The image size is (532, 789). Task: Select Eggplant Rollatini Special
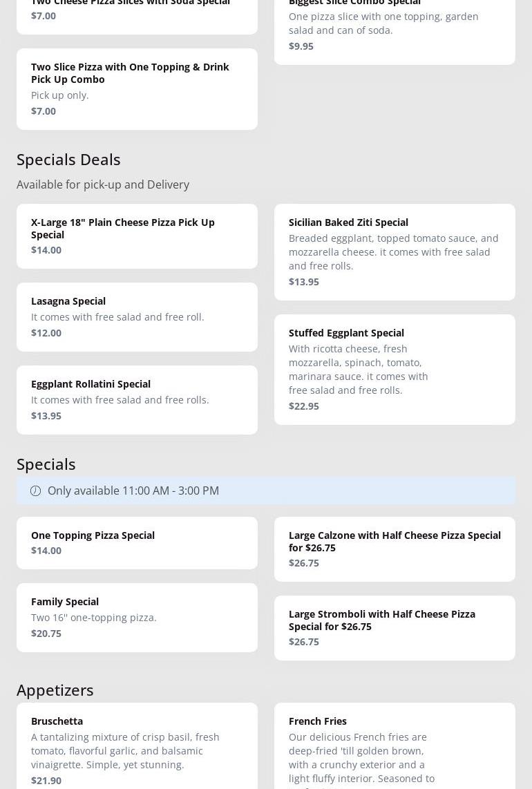[137, 399]
